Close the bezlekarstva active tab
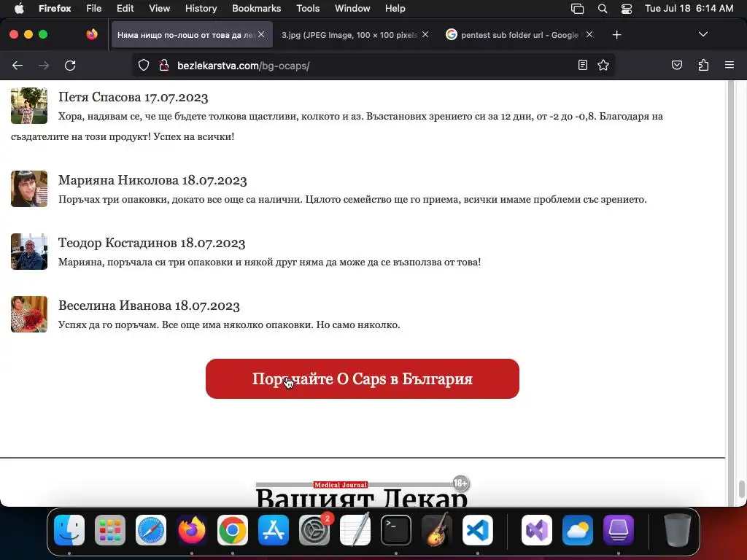The width and height of the screenshot is (747, 560). pyautogui.click(x=261, y=34)
